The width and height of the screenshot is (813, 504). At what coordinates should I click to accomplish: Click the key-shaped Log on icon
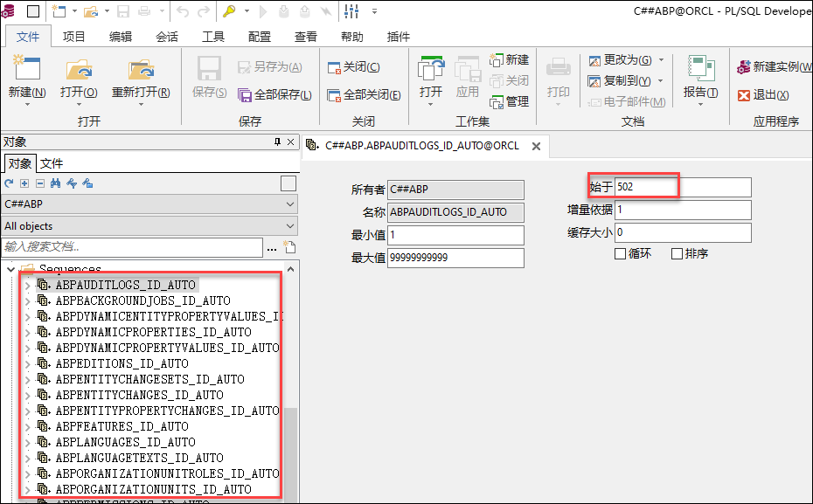(229, 10)
